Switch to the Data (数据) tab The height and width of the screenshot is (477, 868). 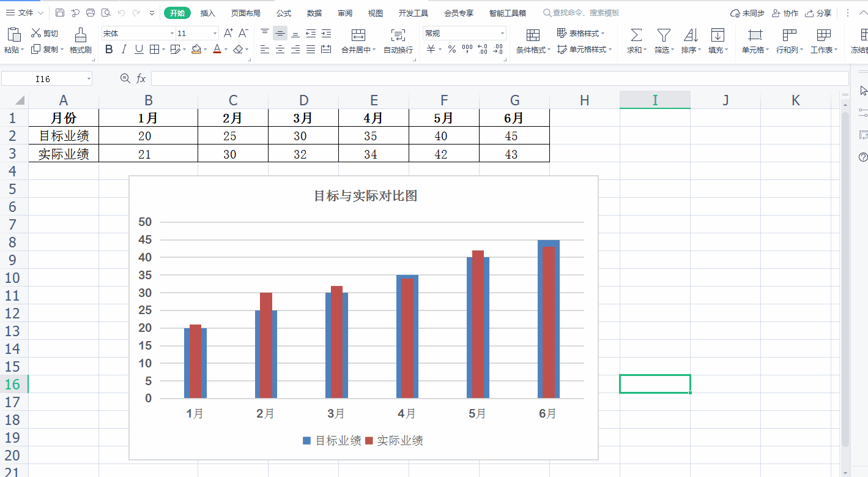314,13
